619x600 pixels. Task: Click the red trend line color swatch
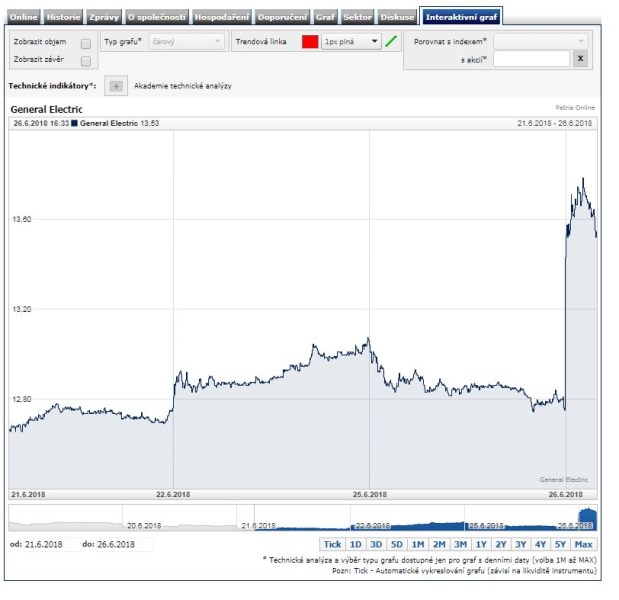[x=310, y=42]
